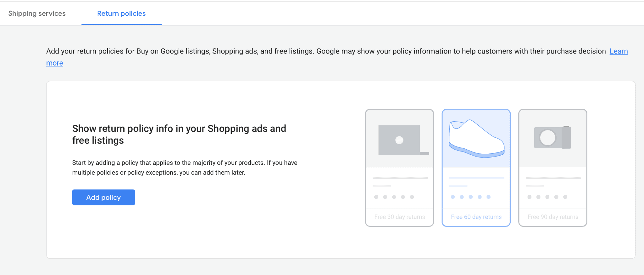
Task: Click the Free 90 day returns camera card
Action: click(x=553, y=168)
